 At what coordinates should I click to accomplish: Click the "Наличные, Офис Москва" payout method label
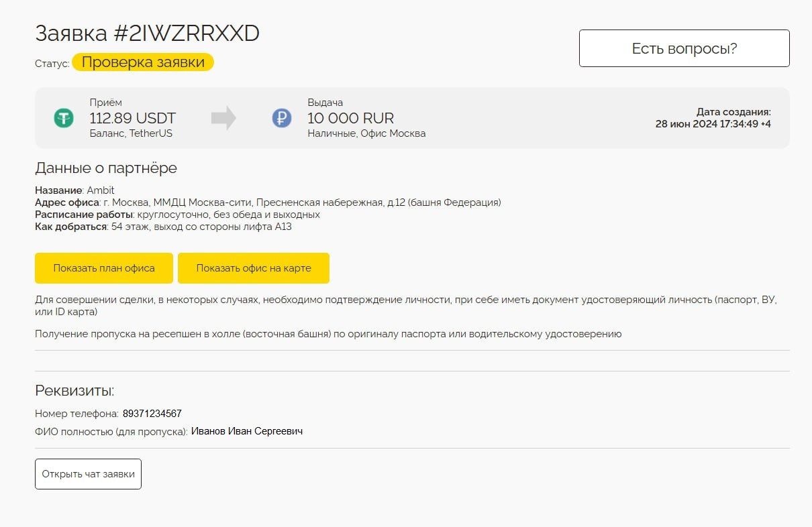point(366,133)
